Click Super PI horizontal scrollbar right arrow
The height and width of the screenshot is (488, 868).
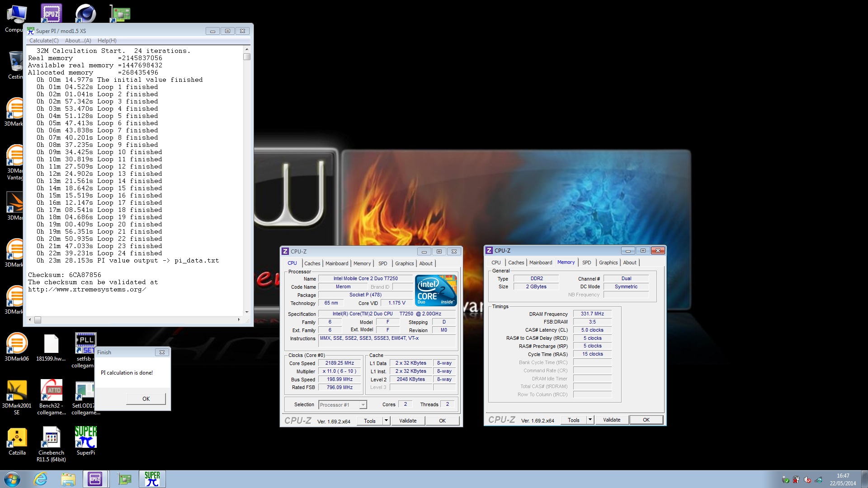[239, 320]
